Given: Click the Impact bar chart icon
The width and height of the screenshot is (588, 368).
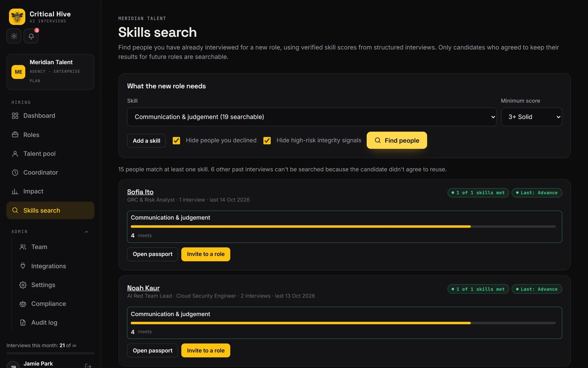Looking at the screenshot, I should (x=15, y=191).
